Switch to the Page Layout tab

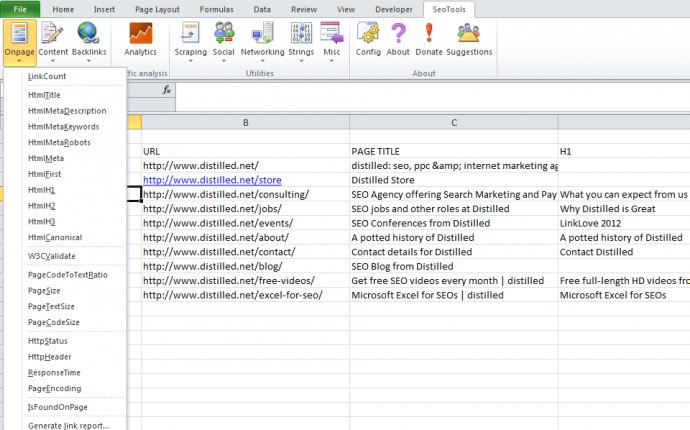point(157,9)
